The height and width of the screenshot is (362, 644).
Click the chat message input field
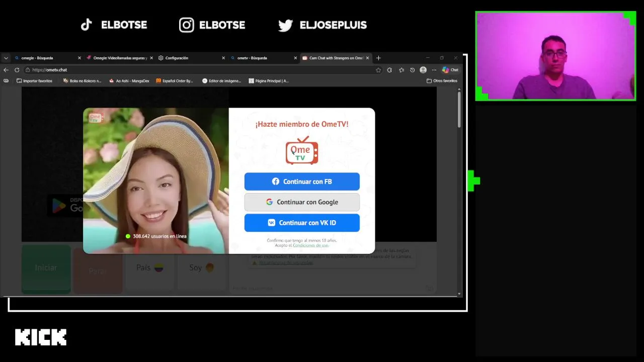click(327, 289)
